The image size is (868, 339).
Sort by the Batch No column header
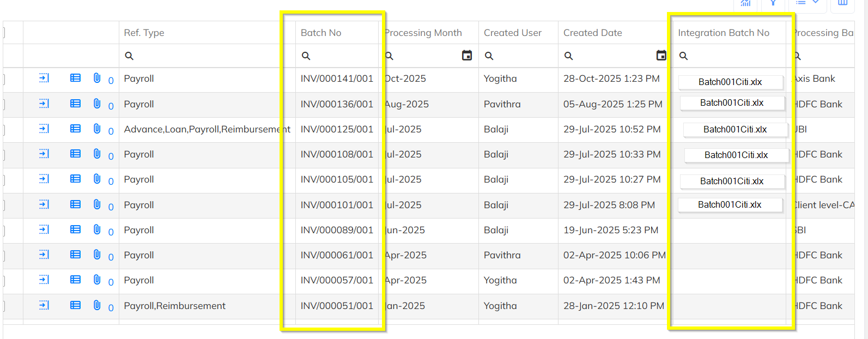321,33
